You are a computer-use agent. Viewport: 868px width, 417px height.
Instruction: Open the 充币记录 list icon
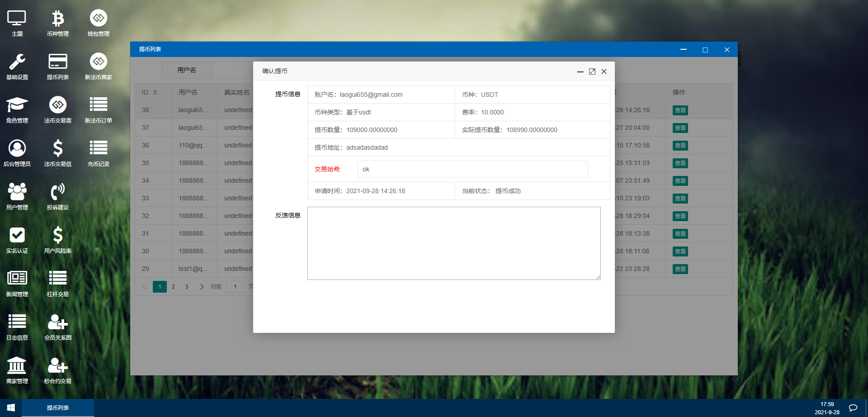tap(99, 153)
